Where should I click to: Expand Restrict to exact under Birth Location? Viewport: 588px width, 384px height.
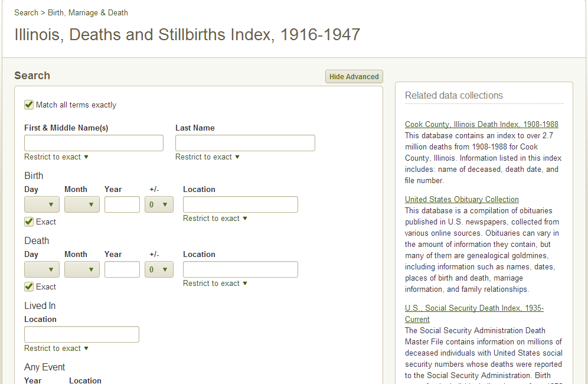point(215,218)
